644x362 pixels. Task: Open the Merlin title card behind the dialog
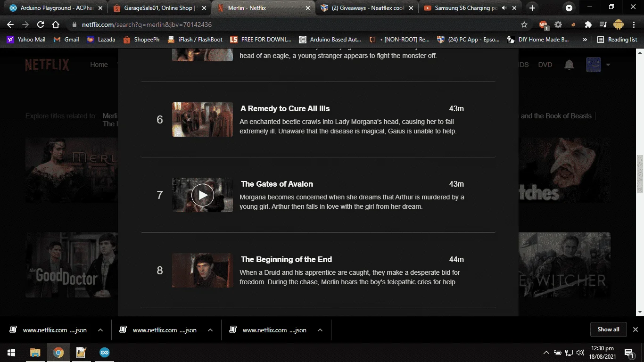tap(71, 170)
